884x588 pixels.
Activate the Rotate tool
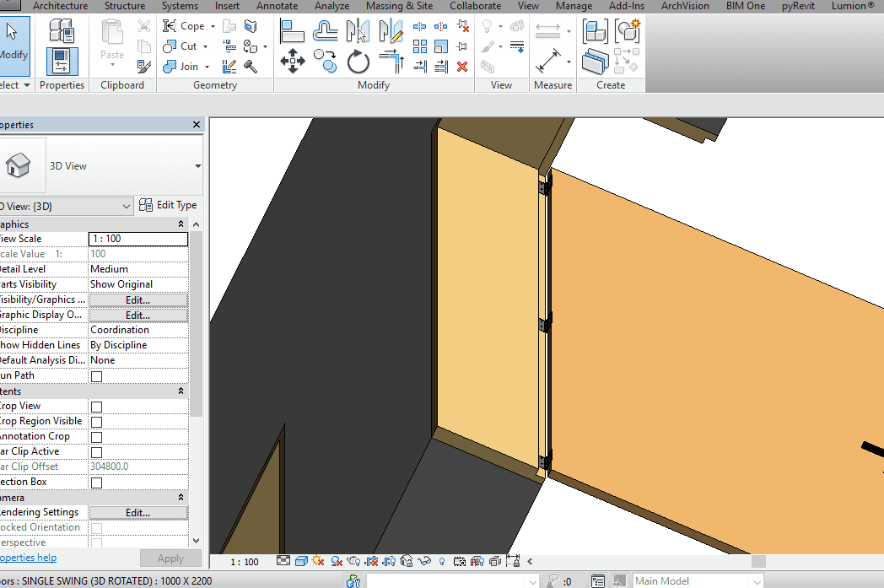coord(358,61)
